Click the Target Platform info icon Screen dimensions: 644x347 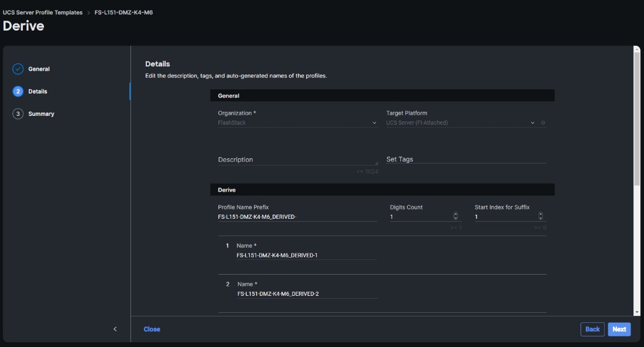click(543, 123)
